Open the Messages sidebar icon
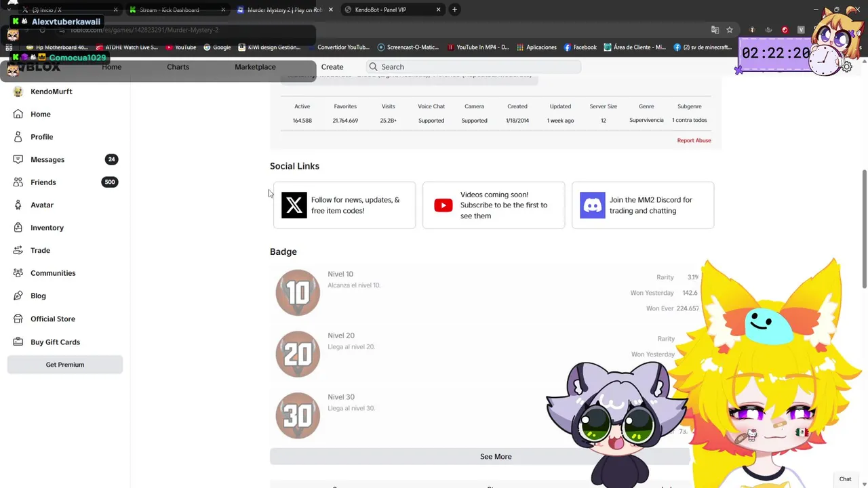868x488 pixels. (x=18, y=159)
